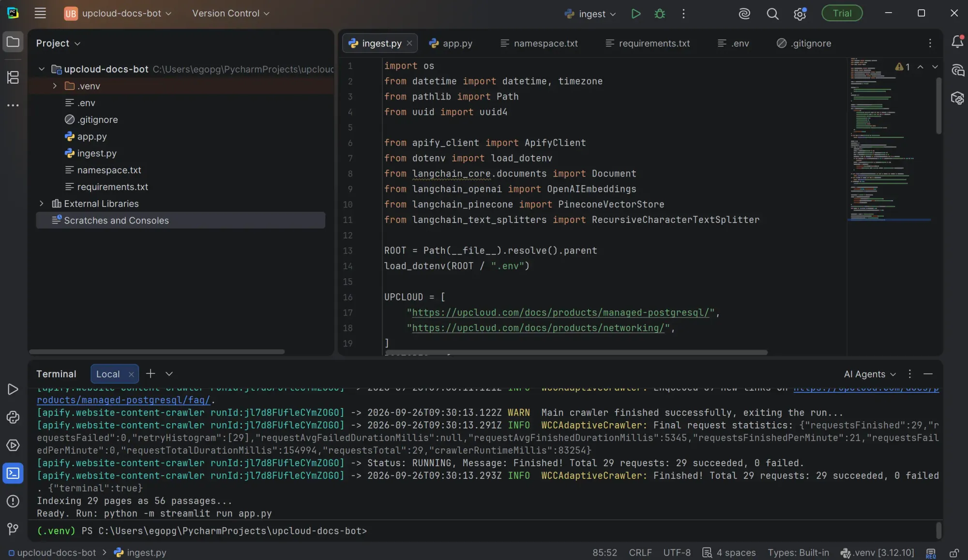
Task: Open the ingest run configuration dropdown
Action: 590,14
